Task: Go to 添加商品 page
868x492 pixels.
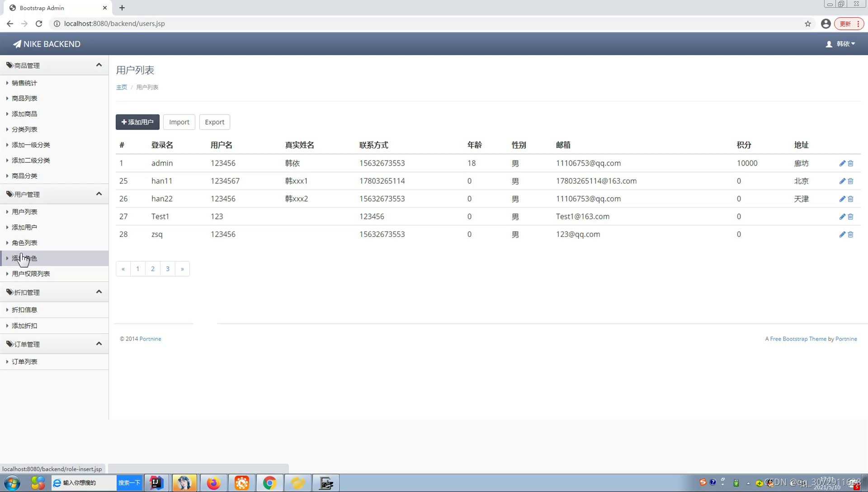Action: (24, 114)
